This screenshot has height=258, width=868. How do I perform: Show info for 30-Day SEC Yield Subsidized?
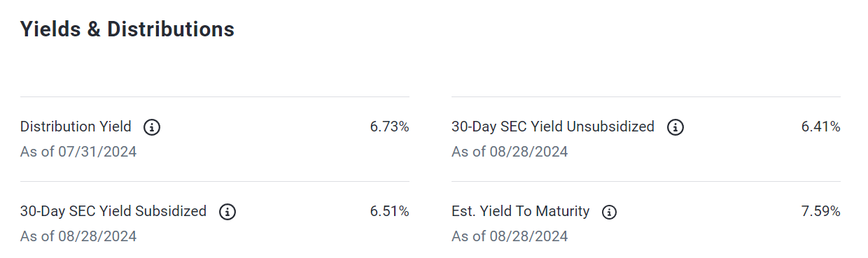(227, 212)
